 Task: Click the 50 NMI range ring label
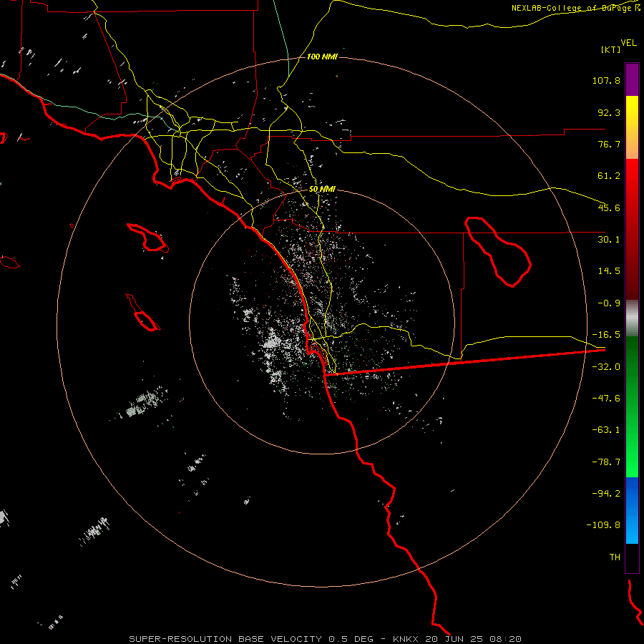[x=322, y=189]
